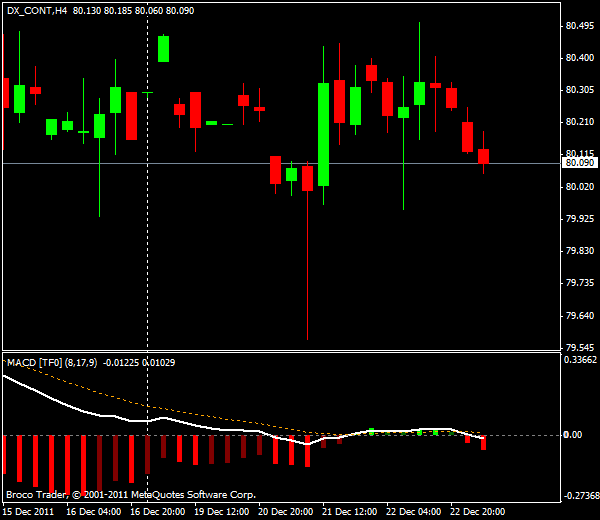600x520 pixels.
Task: Click the 80.400 price axis label
Action: click(x=580, y=58)
